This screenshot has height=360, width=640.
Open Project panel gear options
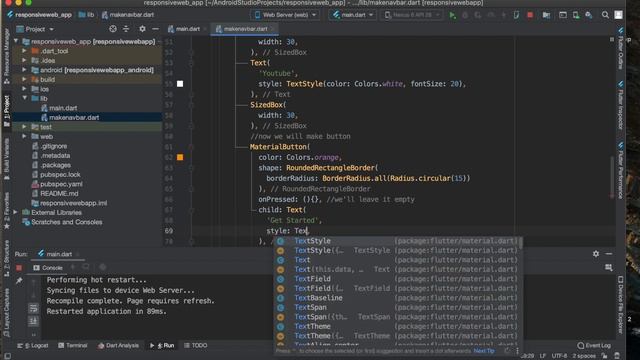pos(142,29)
